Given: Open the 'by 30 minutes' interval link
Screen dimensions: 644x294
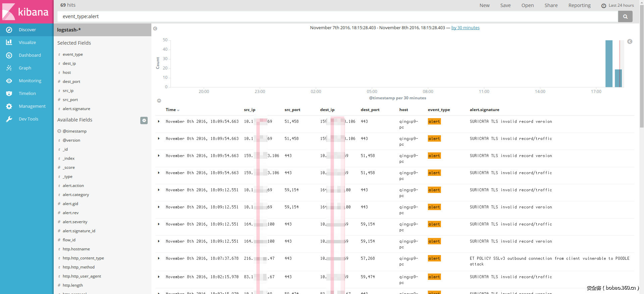Looking at the screenshot, I should [x=465, y=28].
